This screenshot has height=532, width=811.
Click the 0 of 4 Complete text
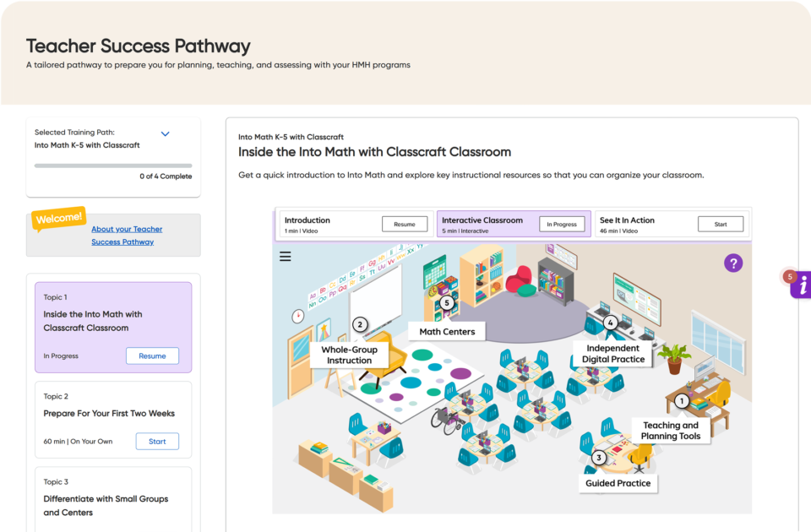coord(166,176)
